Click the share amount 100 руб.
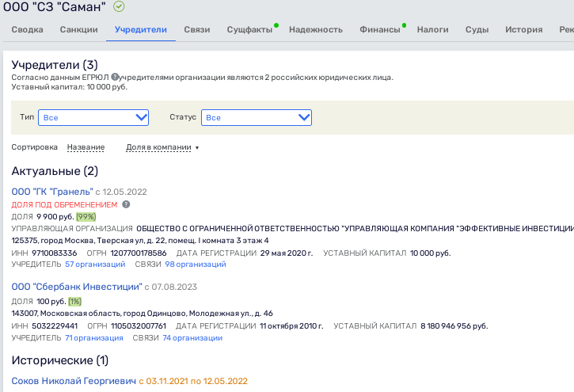 [51, 302]
